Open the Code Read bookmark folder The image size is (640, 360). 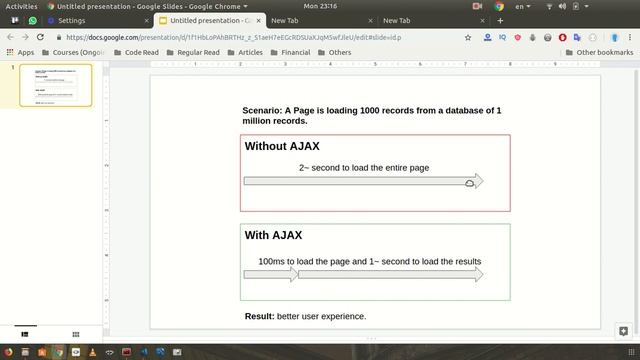click(x=136, y=52)
